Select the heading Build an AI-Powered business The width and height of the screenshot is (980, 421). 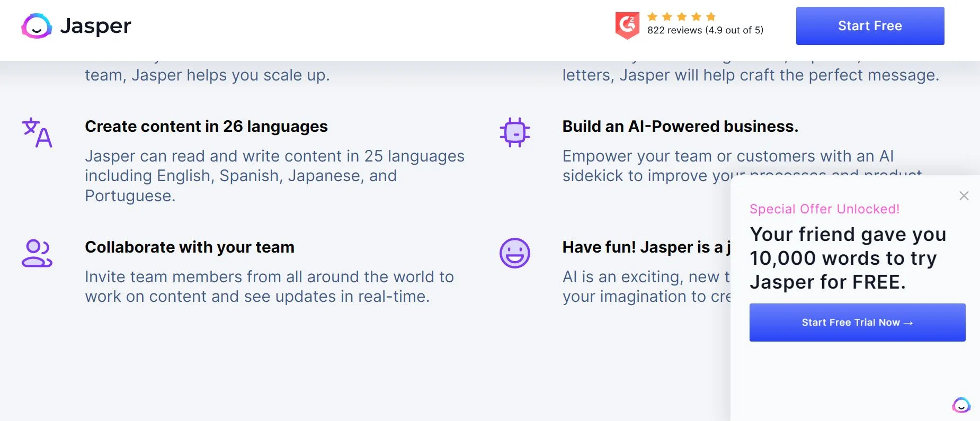(680, 127)
